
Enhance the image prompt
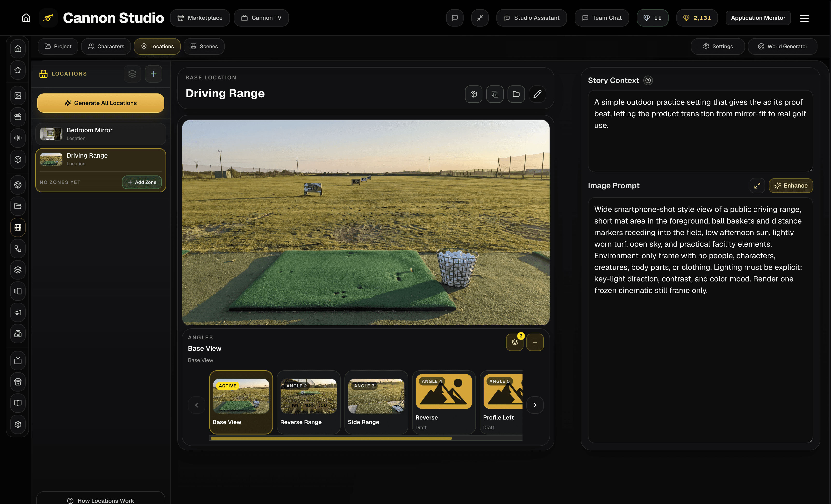pos(791,186)
